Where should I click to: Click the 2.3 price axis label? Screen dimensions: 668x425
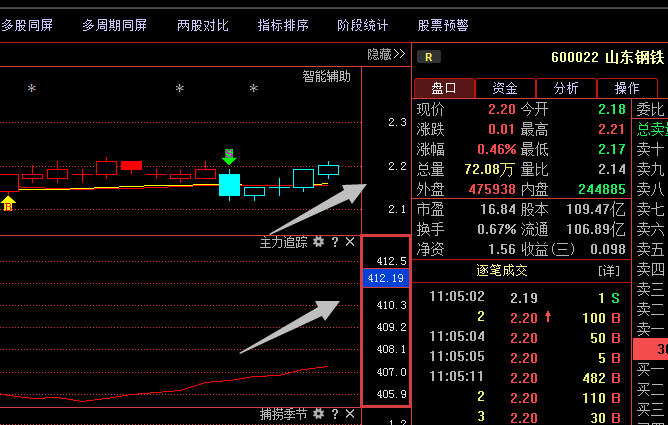397,123
